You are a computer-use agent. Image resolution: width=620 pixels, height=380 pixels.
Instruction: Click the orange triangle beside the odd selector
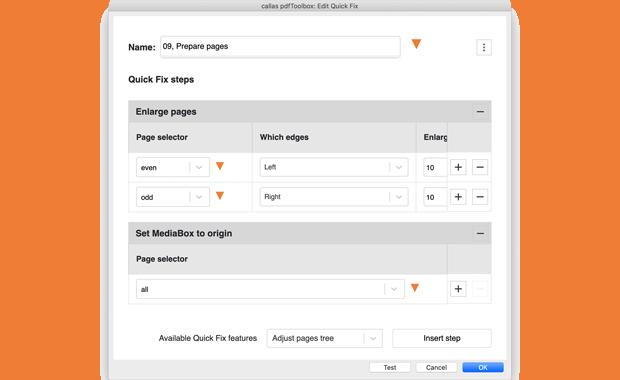pos(220,196)
